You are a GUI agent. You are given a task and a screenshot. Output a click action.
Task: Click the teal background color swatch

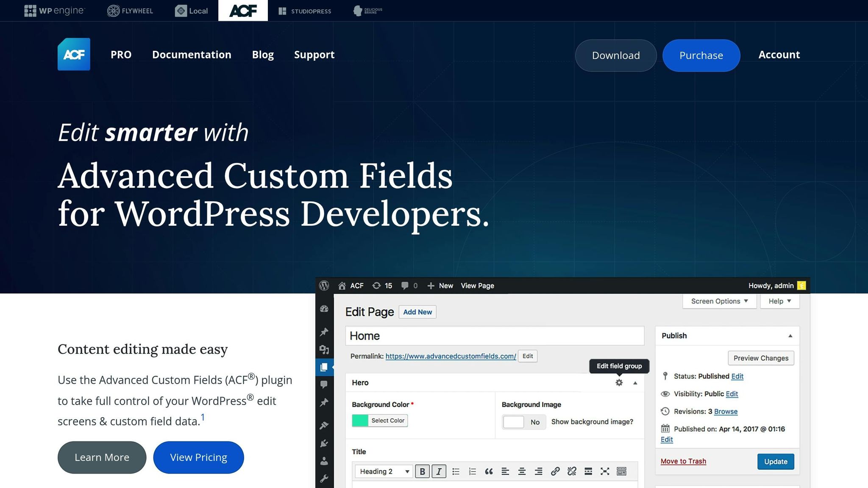click(x=360, y=421)
